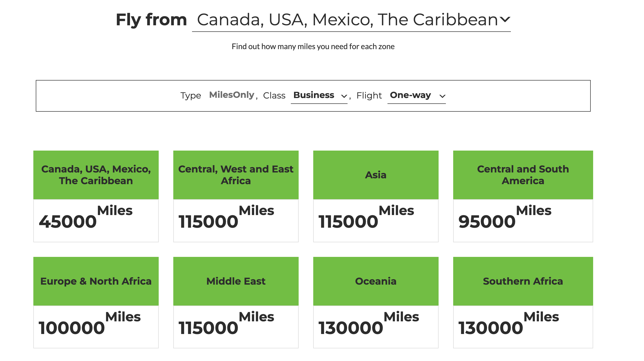Click the chevron beside Business

pyautogui.click(x=344, y=96)
